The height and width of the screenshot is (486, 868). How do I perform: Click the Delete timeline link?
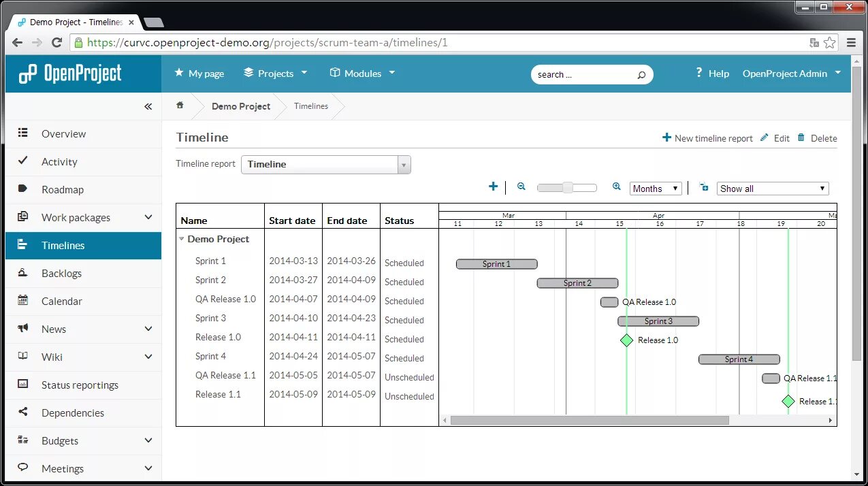click(817, 137)
